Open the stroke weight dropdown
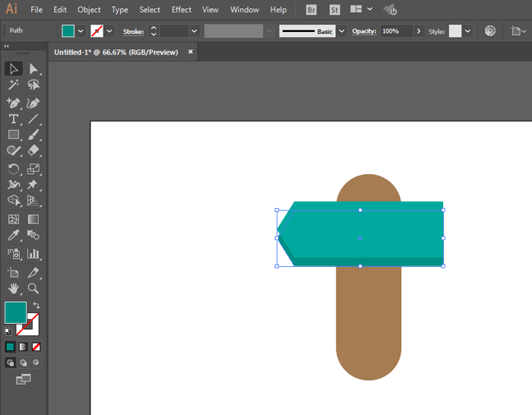This screenshot has height=415, width=532. (x=194, y=31)
